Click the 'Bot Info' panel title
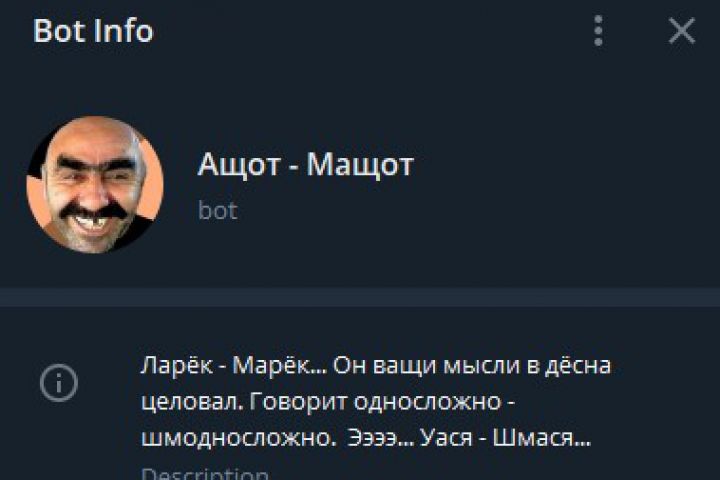 click(93, 31)
